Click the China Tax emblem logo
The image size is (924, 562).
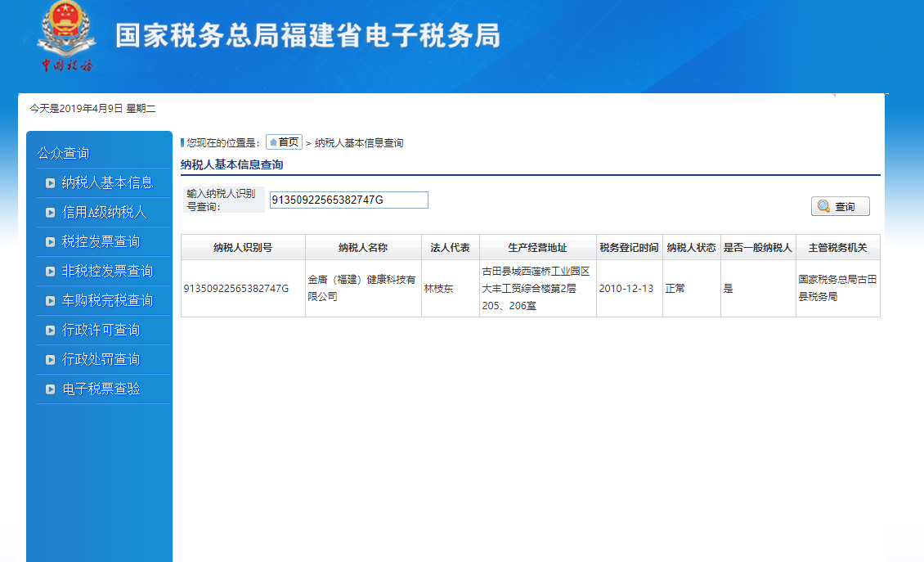click(66, 38)
